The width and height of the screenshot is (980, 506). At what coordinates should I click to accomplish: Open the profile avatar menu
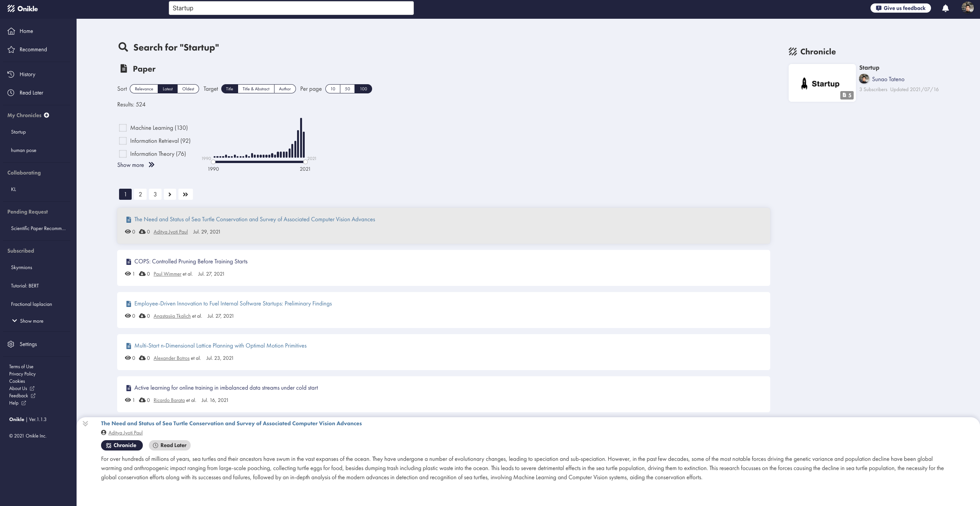[x=968, y=7]
